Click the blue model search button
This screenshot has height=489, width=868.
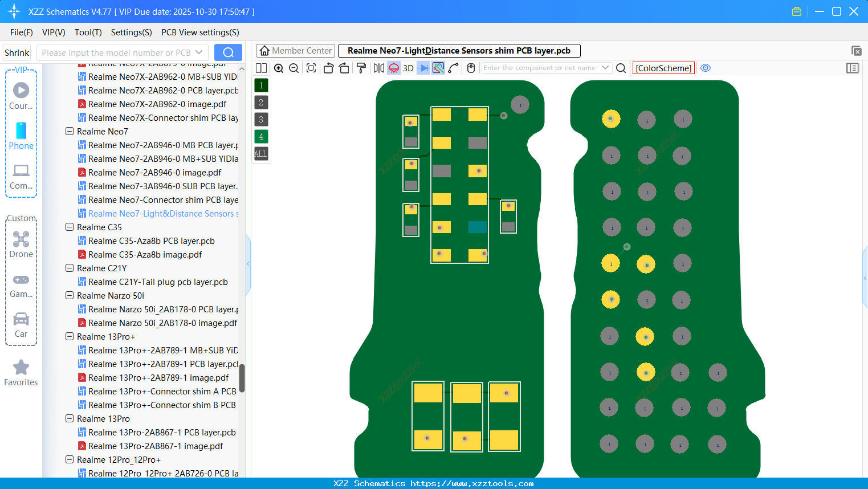[228, 52]
